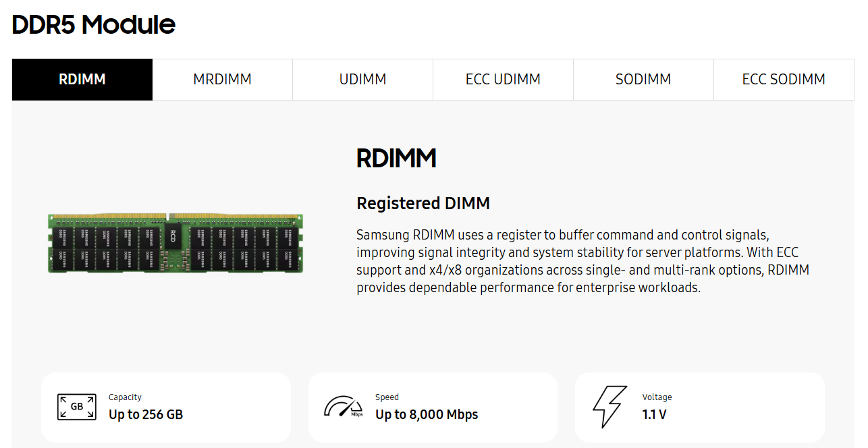Click the Up to 8,000 Mbps value
Image resolution: width=868 pixels, height=448 pixels.
pyautogui.click(x=427, y=414)
